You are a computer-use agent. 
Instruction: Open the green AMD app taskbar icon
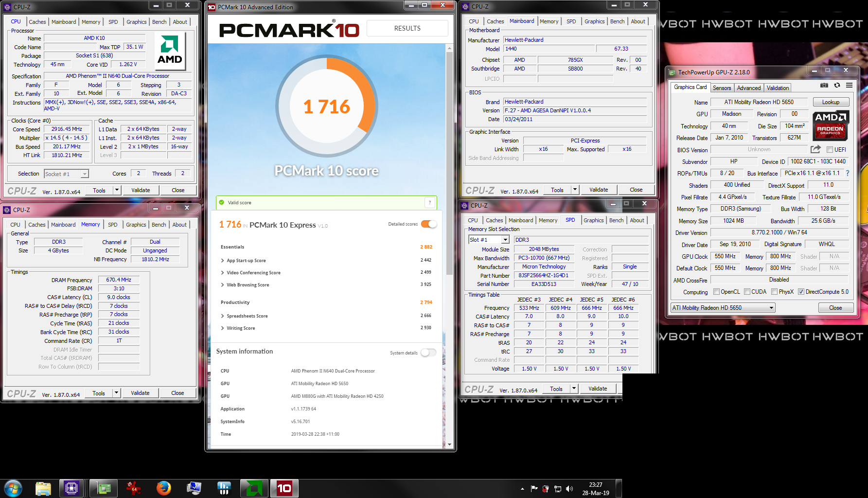pyautogui.click(x=254, y=488)
